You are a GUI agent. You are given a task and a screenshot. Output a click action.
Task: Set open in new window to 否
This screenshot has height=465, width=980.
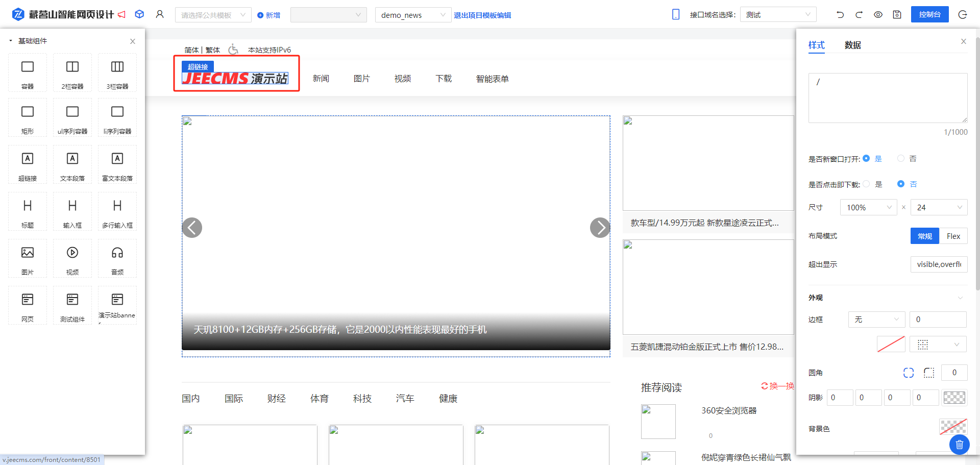901,159
